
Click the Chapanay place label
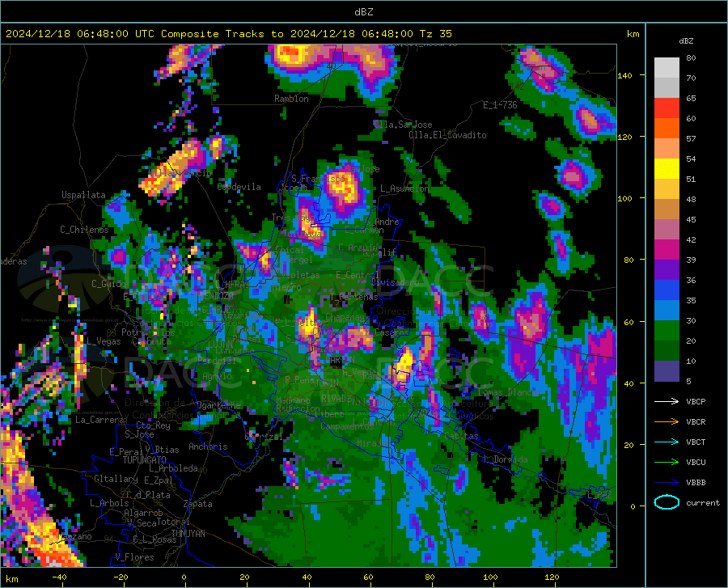(345, 317)
